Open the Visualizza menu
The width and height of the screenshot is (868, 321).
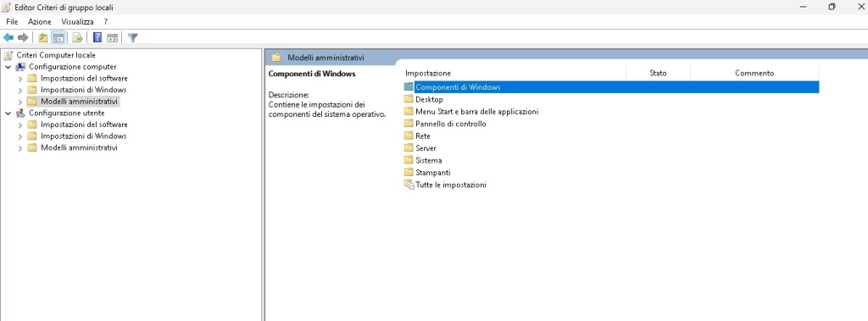pos(77,21)
